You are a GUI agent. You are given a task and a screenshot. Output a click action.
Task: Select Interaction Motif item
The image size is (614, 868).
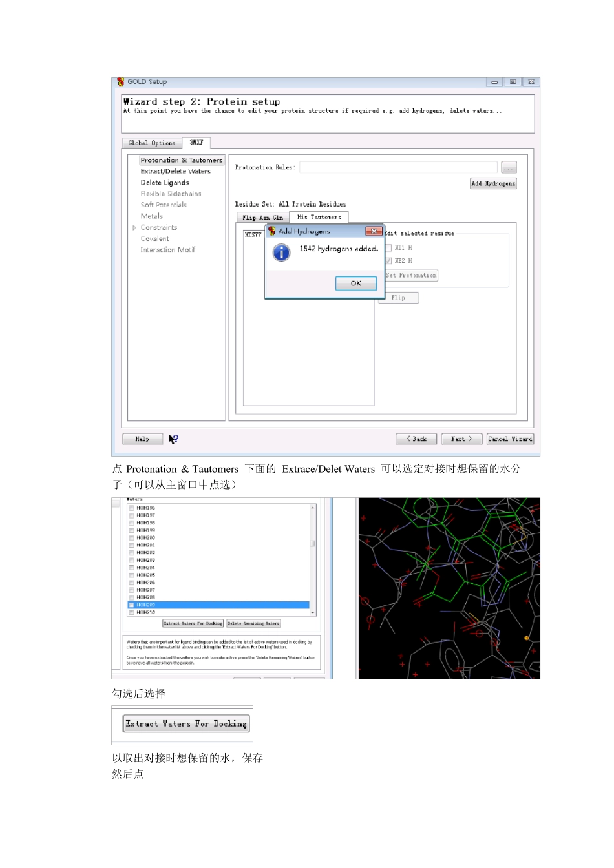tap(168, 250)
